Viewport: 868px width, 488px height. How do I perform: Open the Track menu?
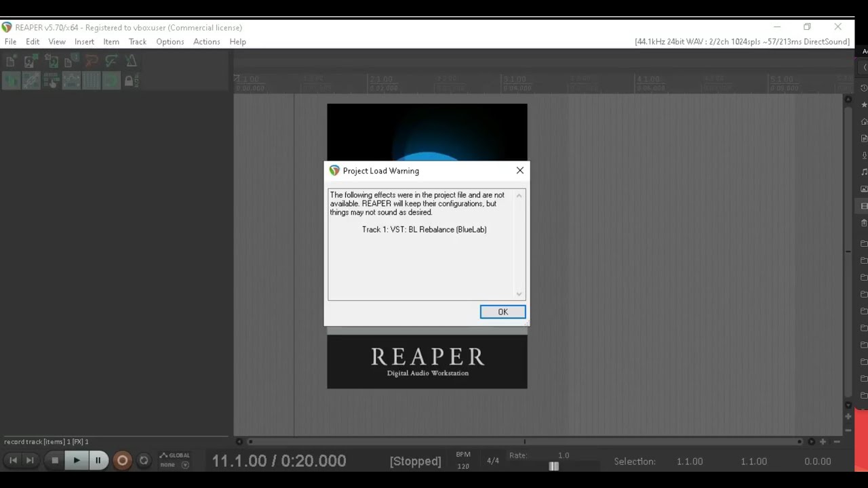pos(138,42)
